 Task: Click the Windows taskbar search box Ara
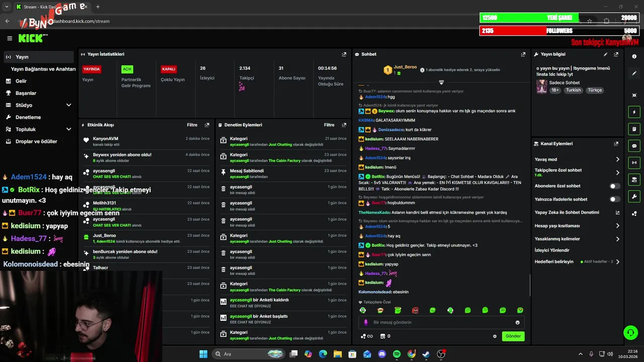[x=249, y=354]
